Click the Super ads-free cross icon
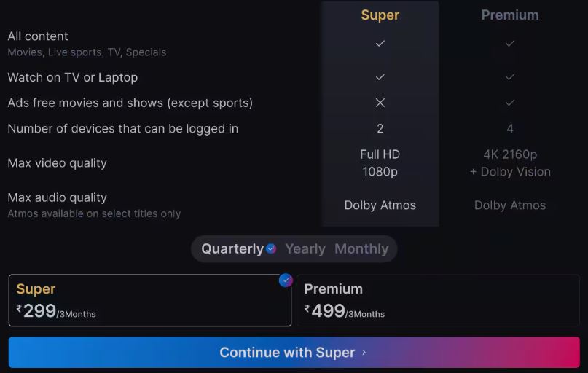588x373 pixels. [380, 103]
